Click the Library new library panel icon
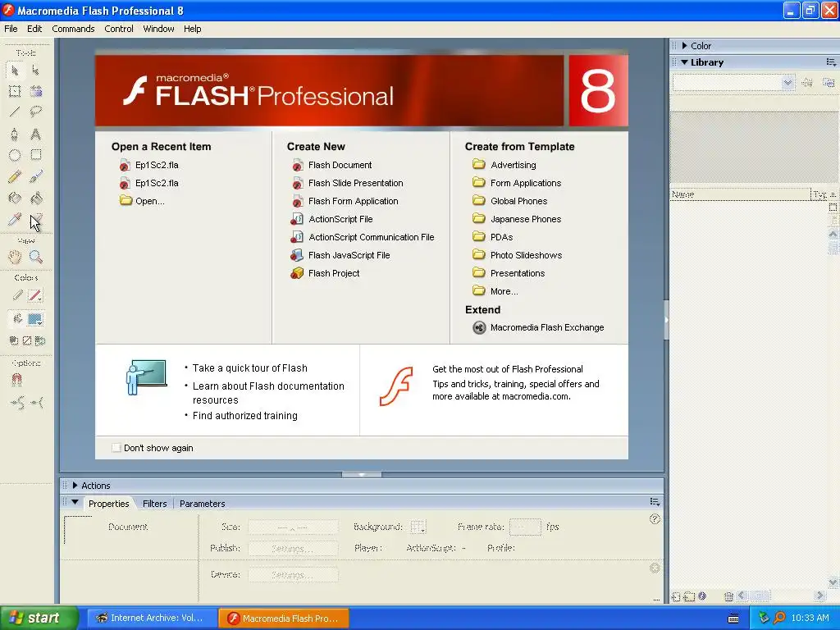 tap(829, 83)
